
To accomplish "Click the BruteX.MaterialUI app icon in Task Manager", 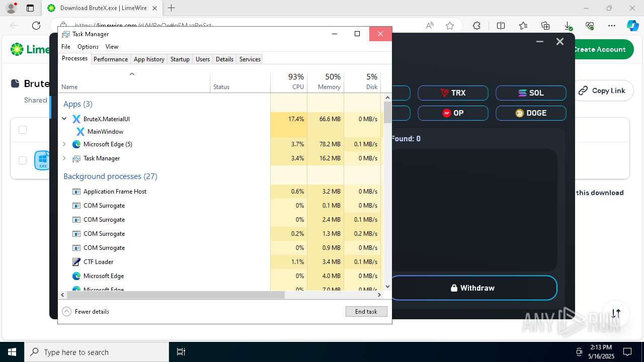I will point(76,119).
